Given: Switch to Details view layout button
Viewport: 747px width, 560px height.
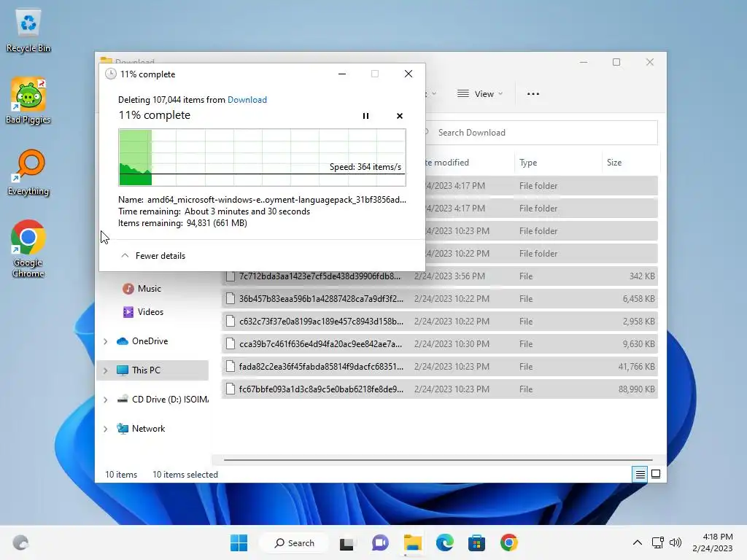Looking at the screenshot, I should [x=640, y=474].
